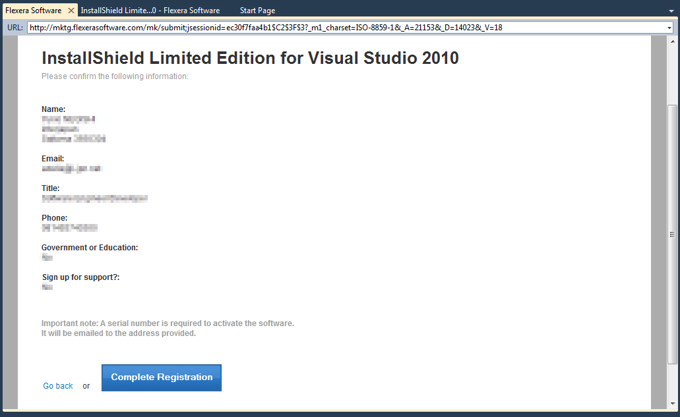Viewport: 680px width, 417px height.
Task: Click the URL address field
Action: point(347,28)
